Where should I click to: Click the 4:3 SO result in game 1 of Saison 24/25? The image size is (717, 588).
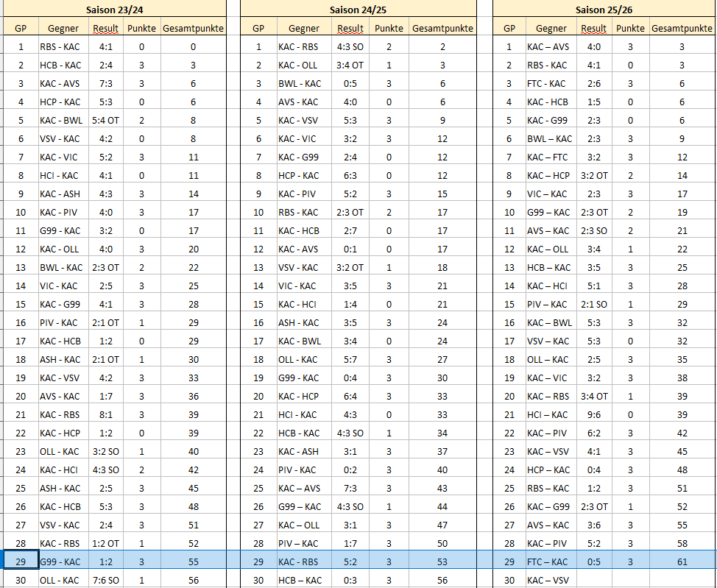(350, 47)
